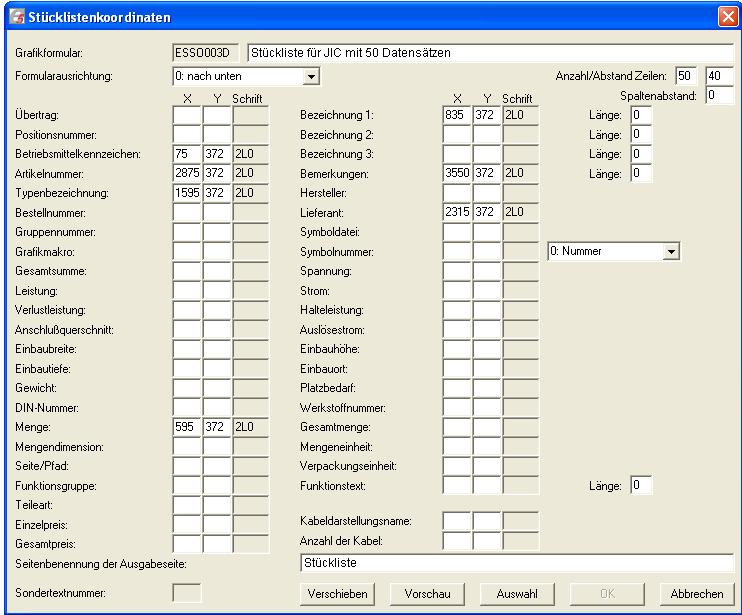Close the Stücklistenkoordinaten dialog

coord(727,17)
